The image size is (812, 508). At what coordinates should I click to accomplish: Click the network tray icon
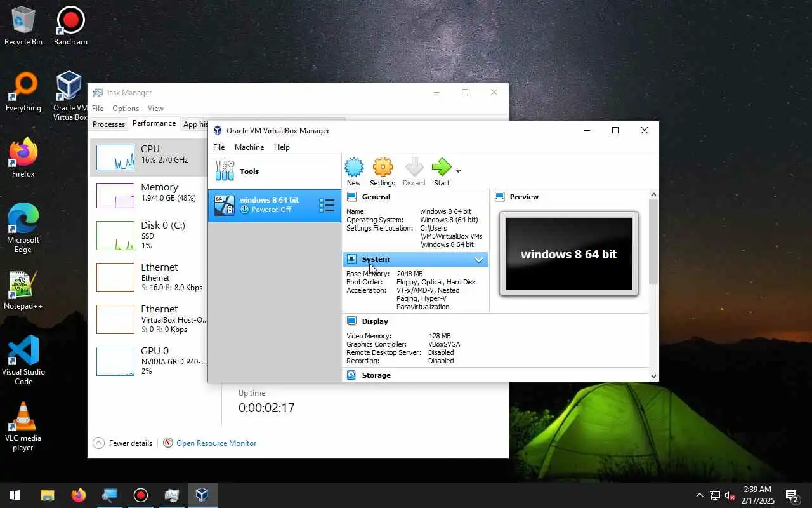(x=715, y=495)
